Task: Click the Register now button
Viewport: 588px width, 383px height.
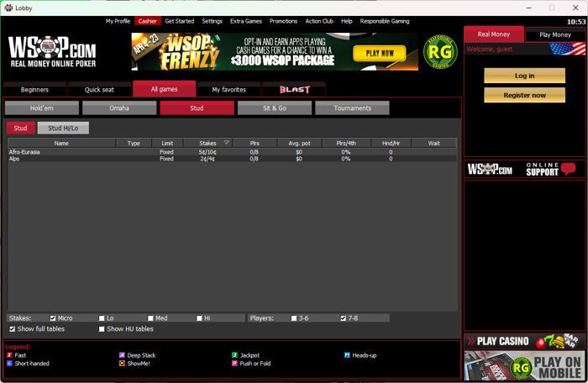Action: point(524,95)
